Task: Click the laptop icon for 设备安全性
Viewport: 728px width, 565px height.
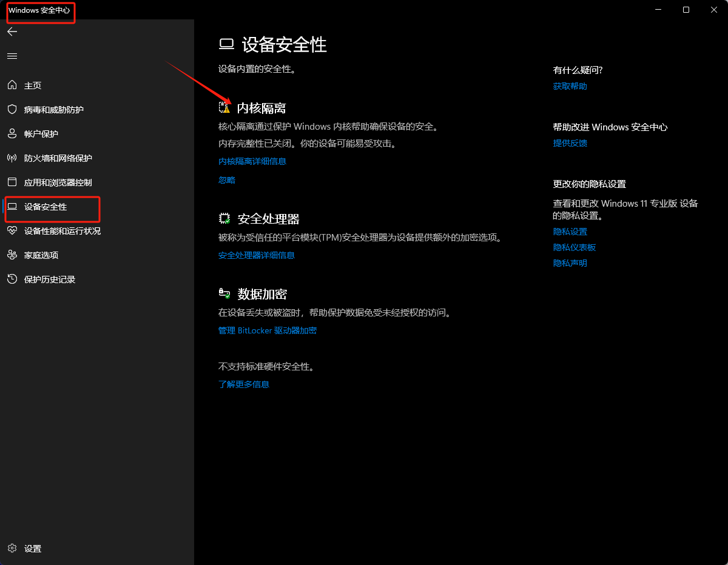Action: 12,207
